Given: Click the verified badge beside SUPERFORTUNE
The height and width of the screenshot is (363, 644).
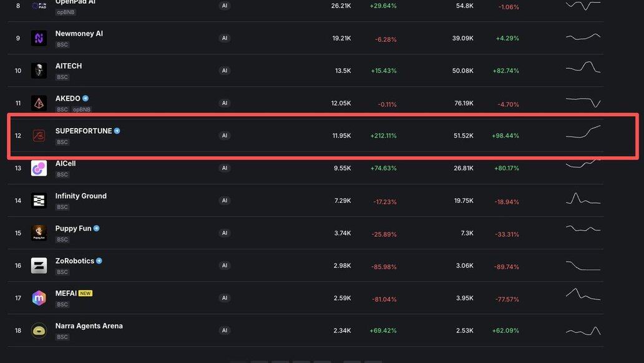Looking at the screenshot, I should coord(117,131).
